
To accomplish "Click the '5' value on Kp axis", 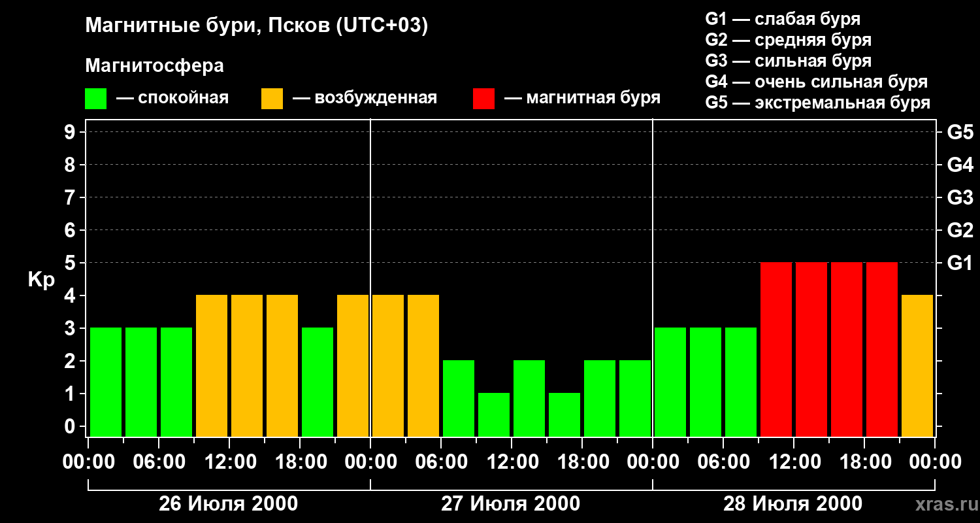I will coord(71,263).
